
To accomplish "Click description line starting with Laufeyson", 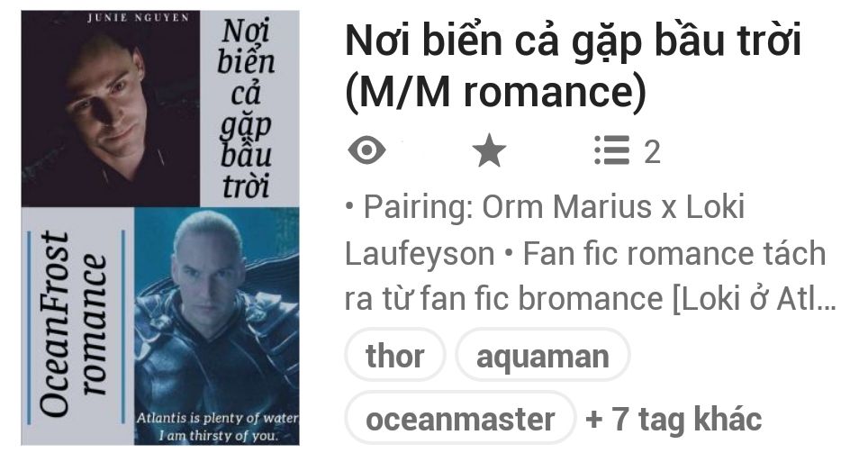I will click(585, 253).
